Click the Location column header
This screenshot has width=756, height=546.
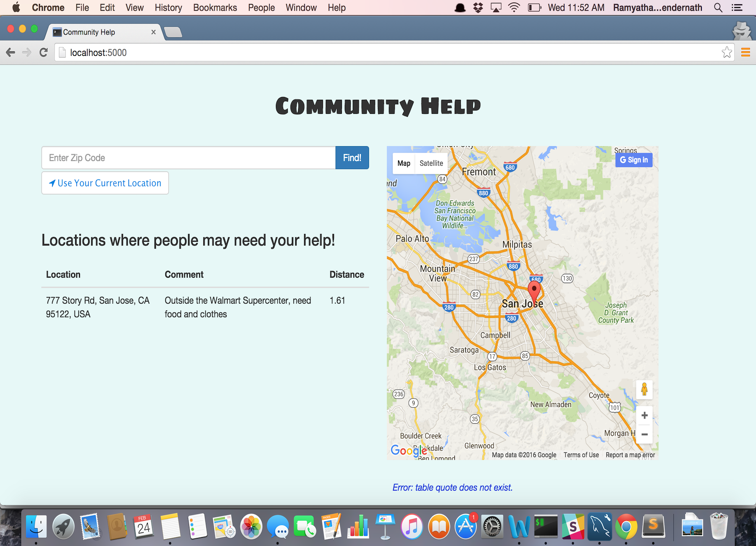tap(63, 274)
